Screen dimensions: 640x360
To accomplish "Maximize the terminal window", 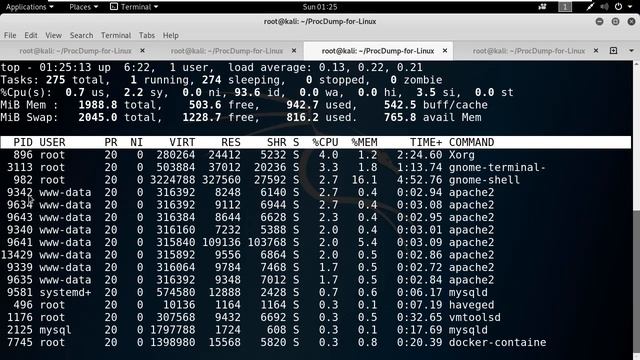I will pos(616,22).
